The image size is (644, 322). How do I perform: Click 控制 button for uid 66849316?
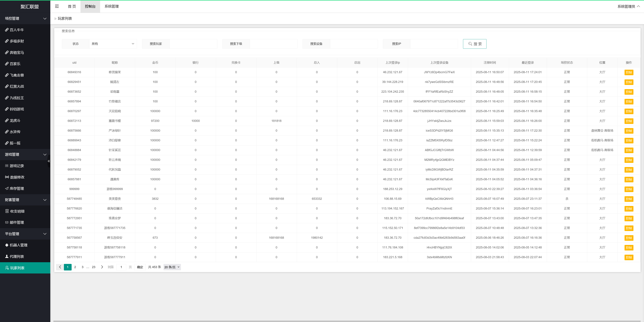coord(629,73)
